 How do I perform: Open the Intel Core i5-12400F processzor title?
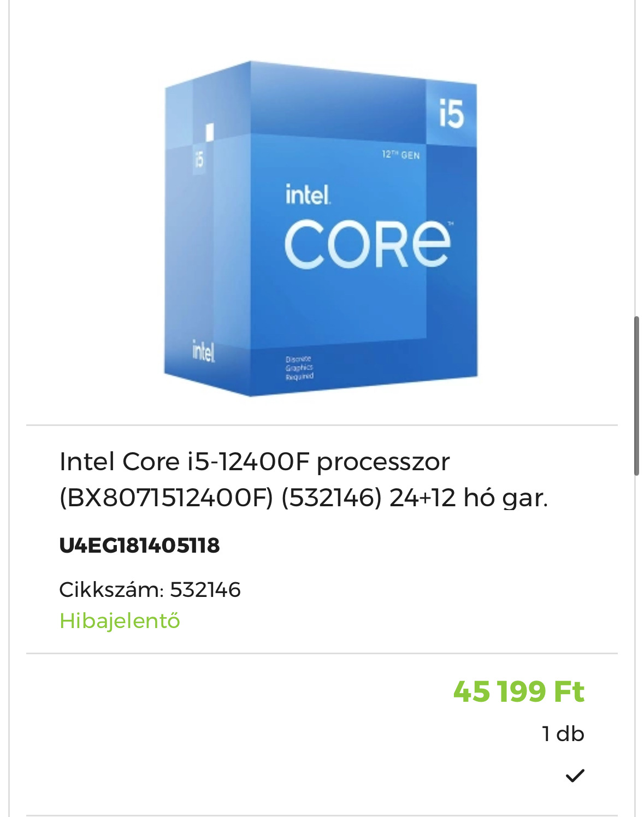[x=255, y=461]
